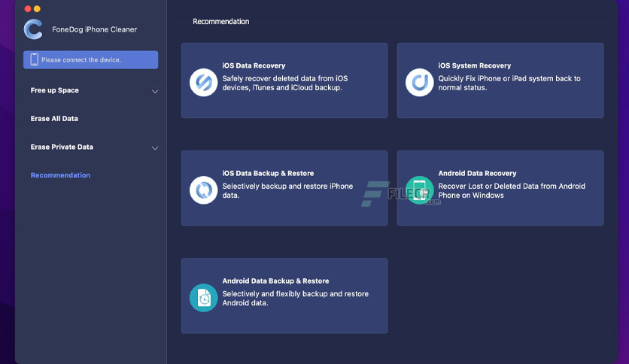Open Android Data Backup & Restore card title

275,281
